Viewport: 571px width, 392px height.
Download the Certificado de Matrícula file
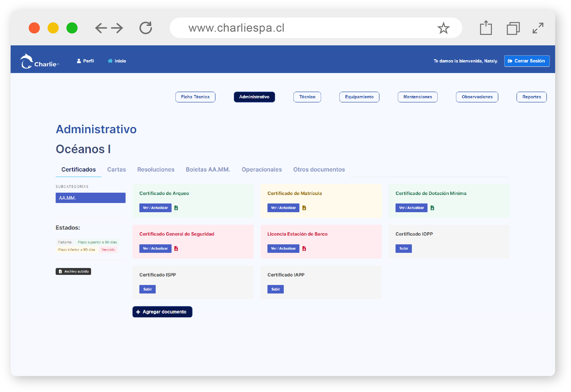[x=304, y=208]
